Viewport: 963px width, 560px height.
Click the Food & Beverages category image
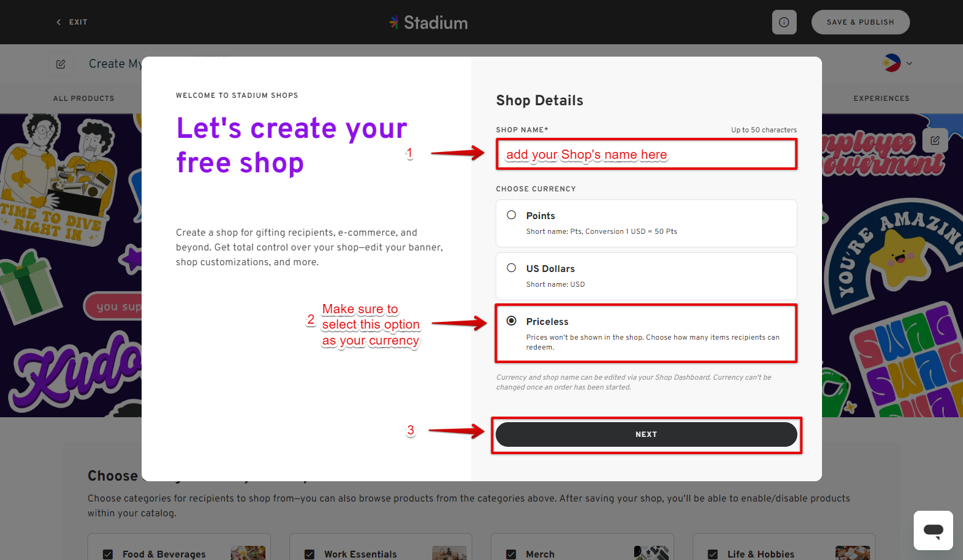pyautogui.click(x=248, y=552)
